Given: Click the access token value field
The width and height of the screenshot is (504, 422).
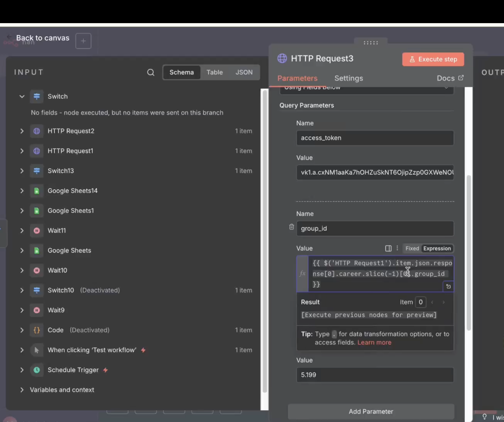Looking at the screenshot, I should pos(375,172).
